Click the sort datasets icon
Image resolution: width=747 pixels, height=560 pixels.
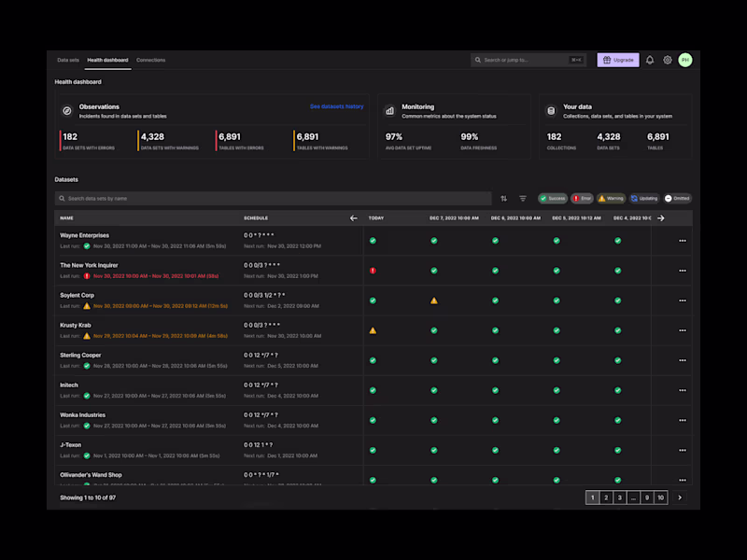[503, 199]
